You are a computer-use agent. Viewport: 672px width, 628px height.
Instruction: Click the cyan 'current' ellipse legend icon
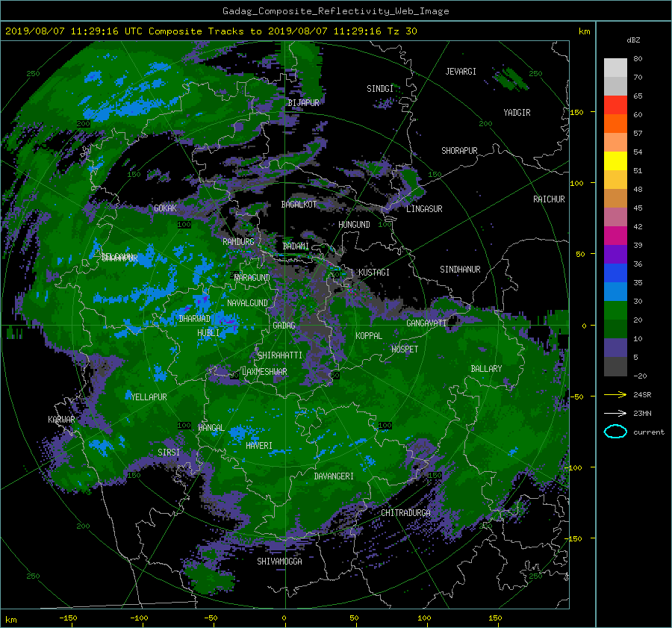pos(615,432)
